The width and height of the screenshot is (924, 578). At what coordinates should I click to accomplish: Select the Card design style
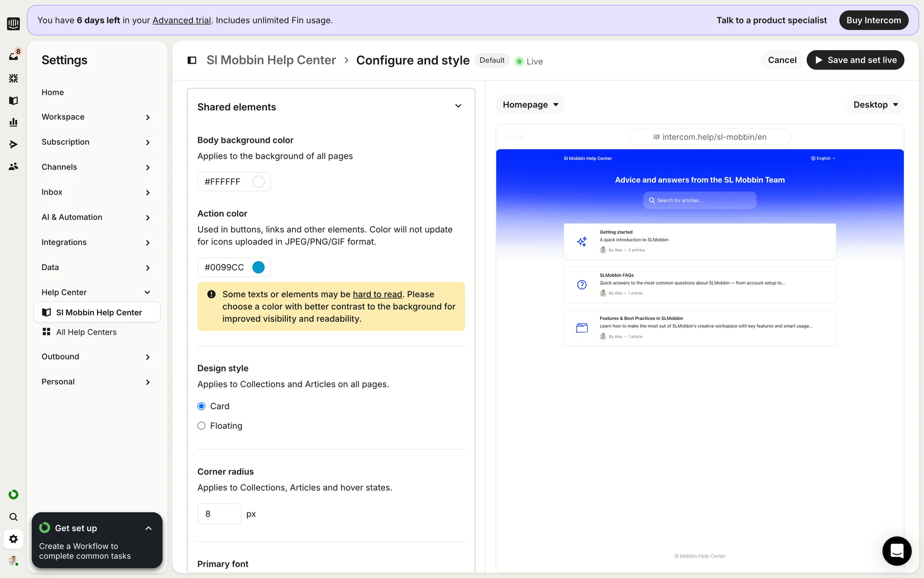(x=201, y=406)
